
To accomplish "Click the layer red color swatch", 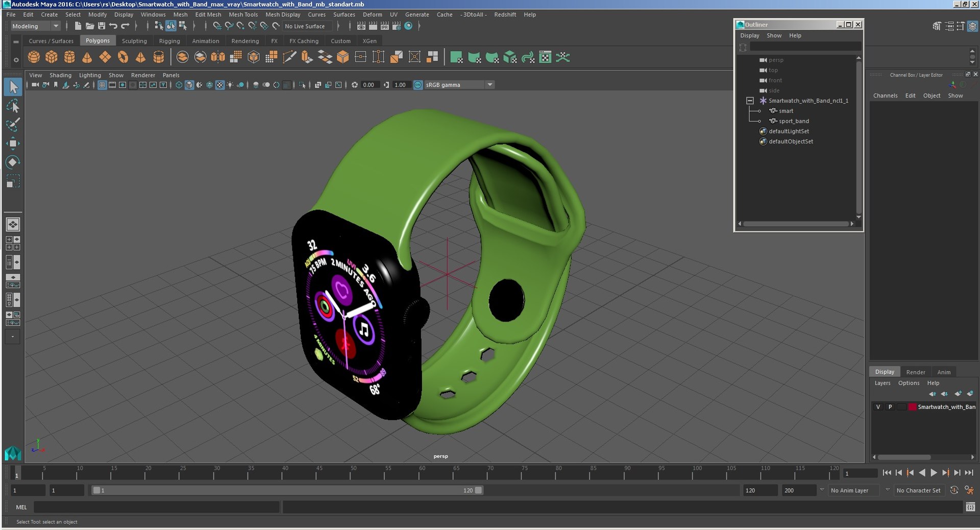I will [912, 407].
